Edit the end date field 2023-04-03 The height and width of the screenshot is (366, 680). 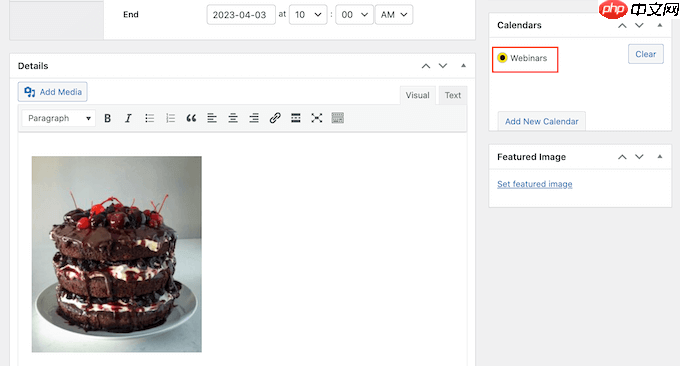[x=241, y=15]
